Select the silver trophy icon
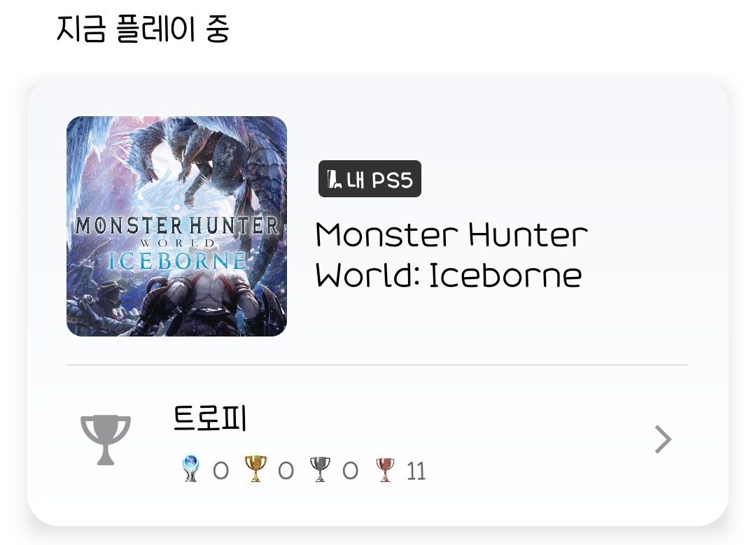 (x=320, y=469)
